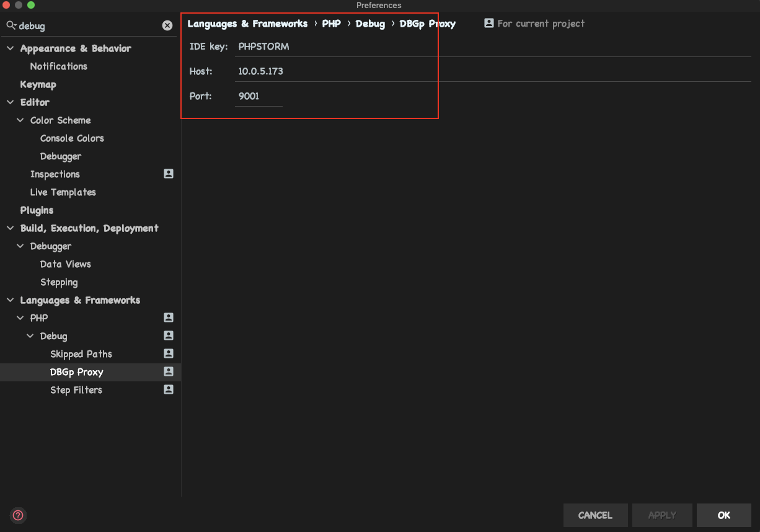
Task: Collapse the Appearance & Behavior section
Action: [11, 48]
